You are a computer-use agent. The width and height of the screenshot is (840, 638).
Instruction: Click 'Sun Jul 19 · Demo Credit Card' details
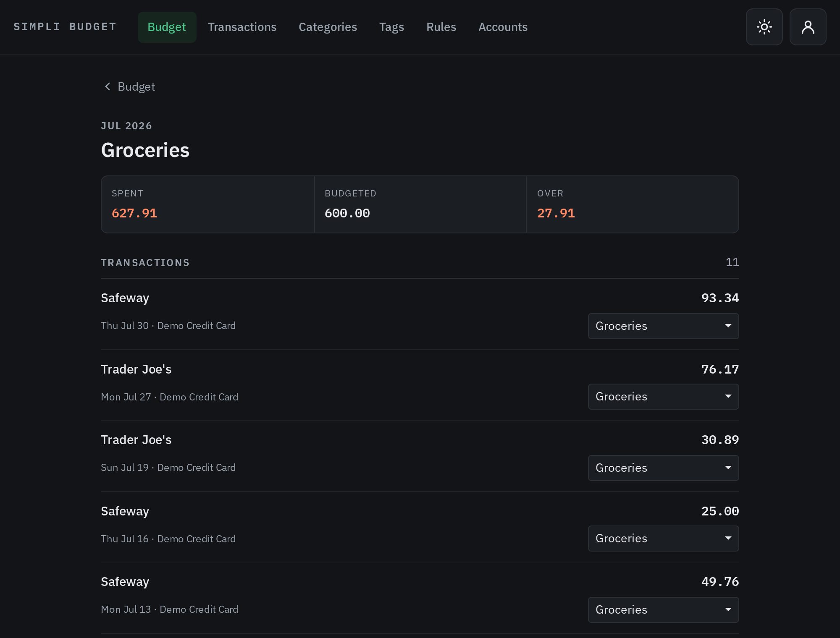(168, 468)
